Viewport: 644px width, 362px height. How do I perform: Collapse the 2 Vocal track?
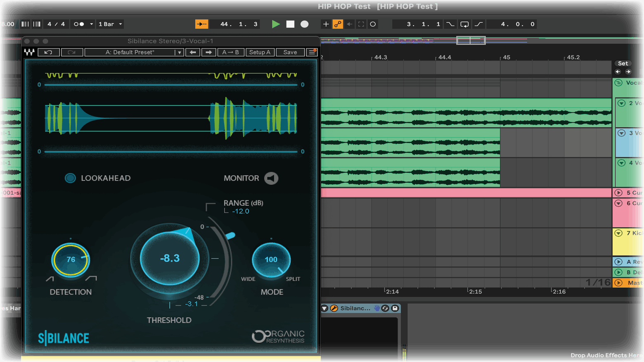[621, 103]
